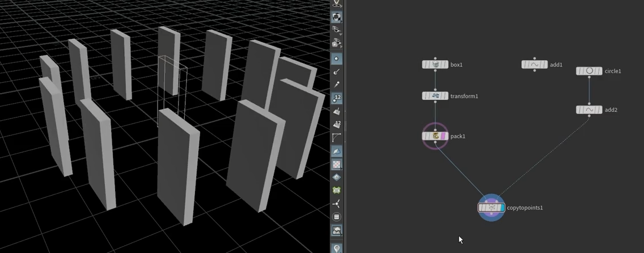The image size is (644, 253).
Task: Click the wireframe box outline in viewport
Action: 172,91
